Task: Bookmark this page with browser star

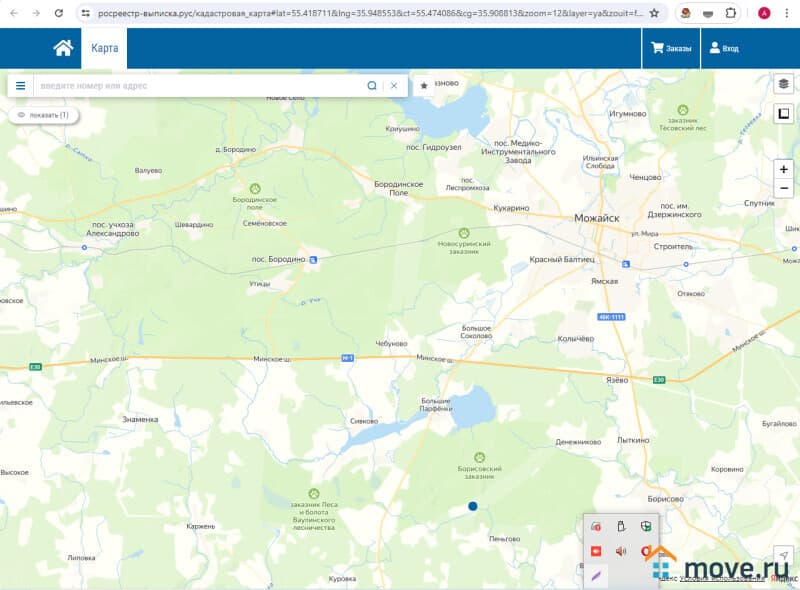Action: (x=654, y=13)
